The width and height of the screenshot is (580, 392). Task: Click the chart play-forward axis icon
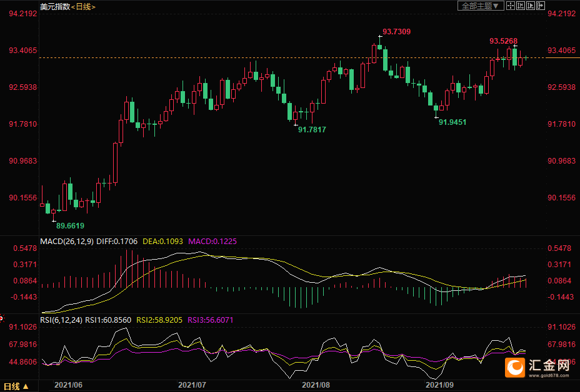[x=531, y=6]
